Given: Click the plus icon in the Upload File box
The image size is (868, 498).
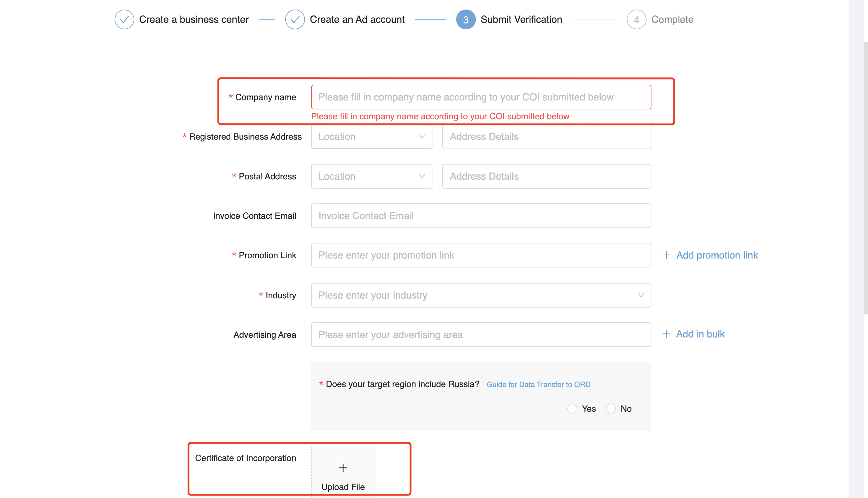Looking at the screenshot, I should pyautogui.click(x=343, y=467).
